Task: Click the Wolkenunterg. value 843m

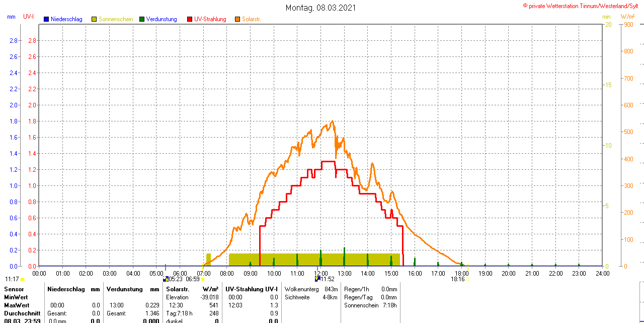Action: click(x=331, y=289)
